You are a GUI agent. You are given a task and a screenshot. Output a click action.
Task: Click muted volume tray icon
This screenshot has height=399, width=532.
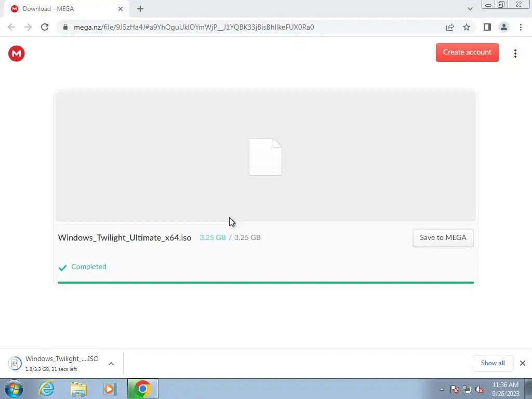tap(480, 389)
